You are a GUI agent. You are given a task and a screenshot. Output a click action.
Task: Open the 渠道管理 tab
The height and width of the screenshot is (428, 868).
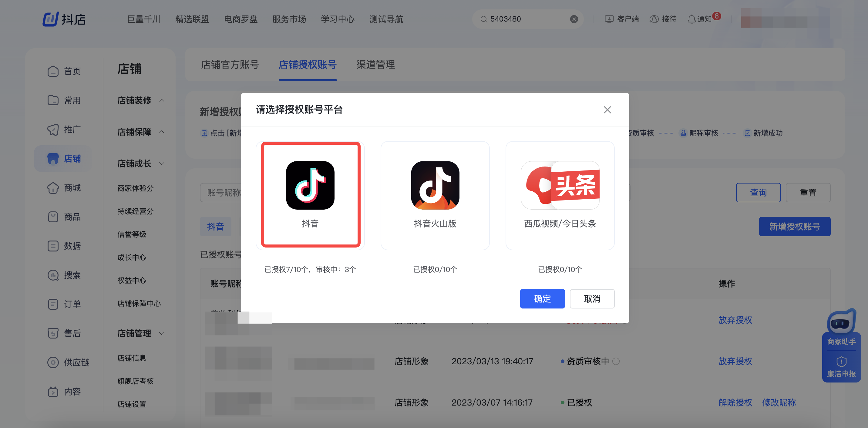tap(375, 64)
